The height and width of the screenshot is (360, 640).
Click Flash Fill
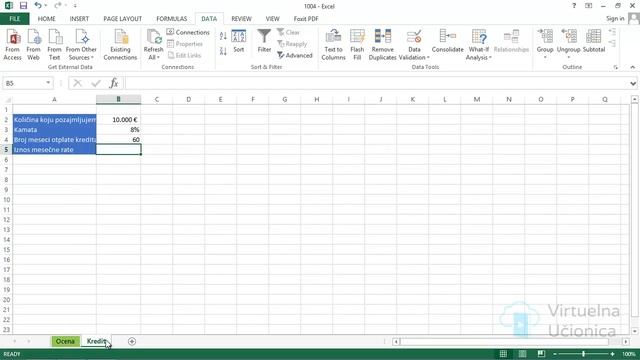tap(357, 44)
